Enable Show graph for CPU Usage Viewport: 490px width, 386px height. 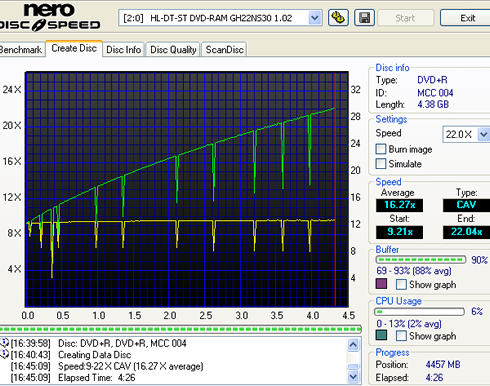[x=401, y=336]
